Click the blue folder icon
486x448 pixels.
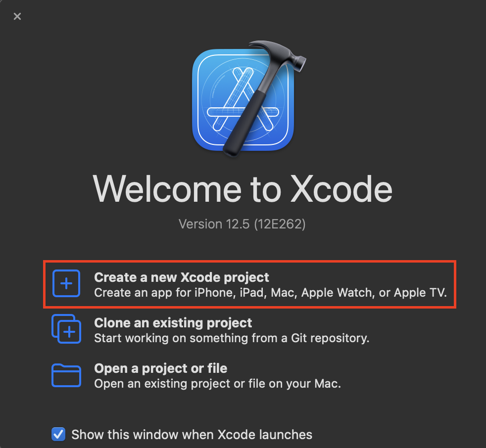coord(66,375)
